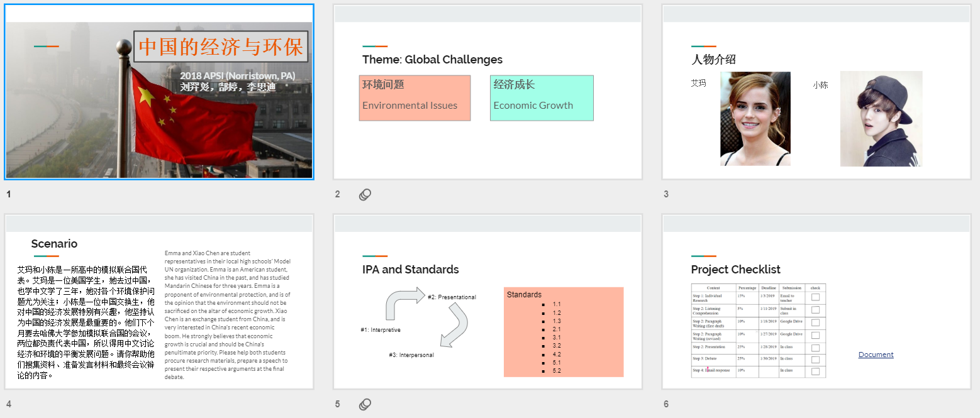Click the Chinese scenario paragraph on slide 4
980x418 pixels.
86,322
